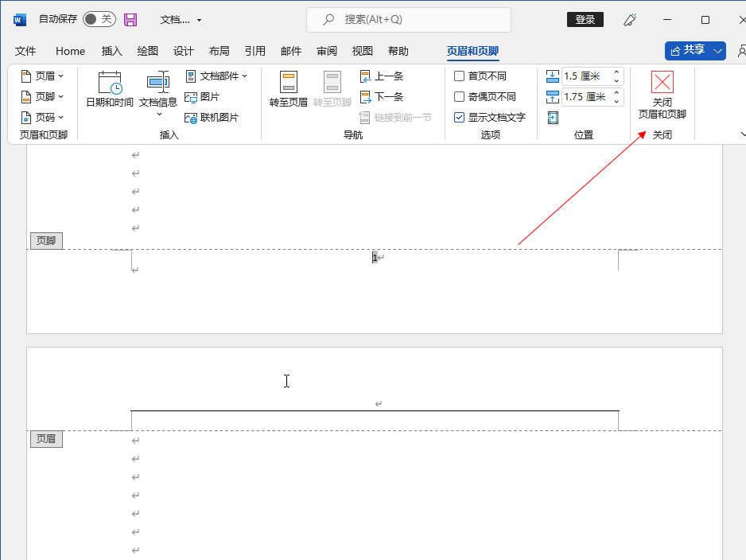Click the Word application logo icon
Image resolution: width=746 pixels, height=560 pixels.
20,20
